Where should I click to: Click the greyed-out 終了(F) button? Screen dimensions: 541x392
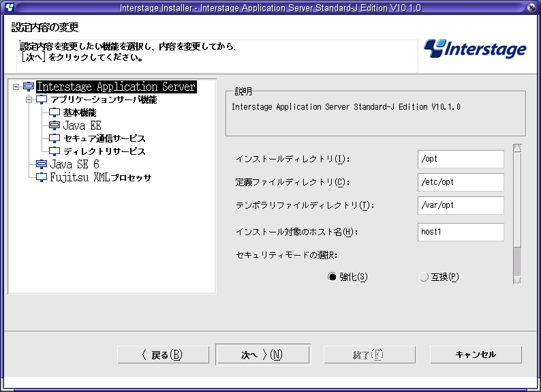point(369,355)
